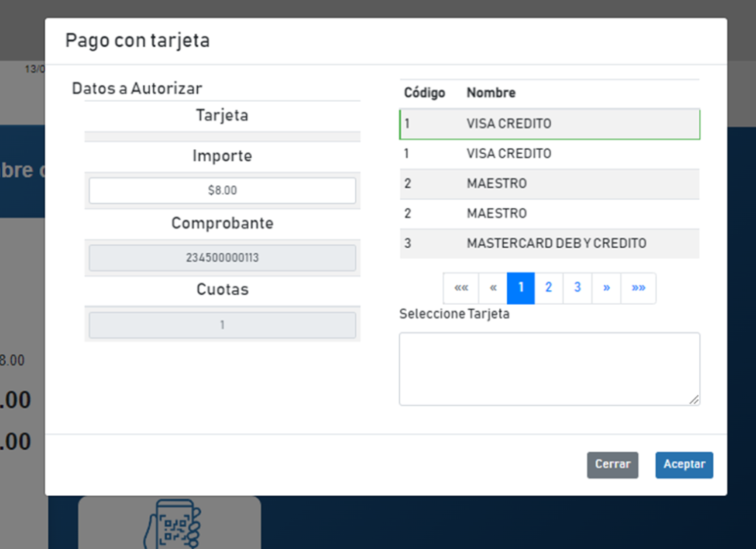Jump to the last page using the »» icon

[638, 288]
